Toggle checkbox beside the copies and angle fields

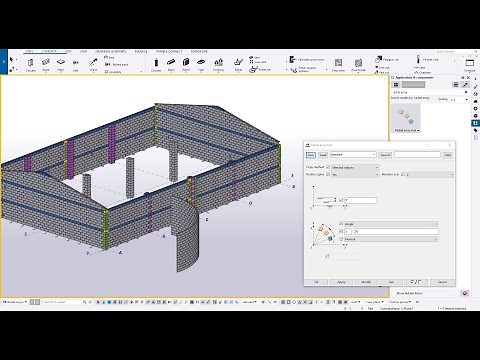341,231
